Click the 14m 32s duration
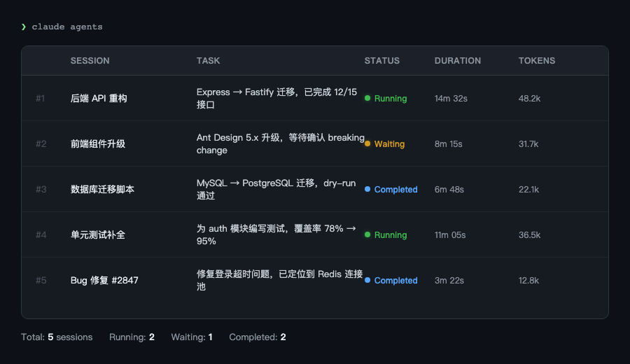This screenshot has height=364, width=630. [451, 99]
